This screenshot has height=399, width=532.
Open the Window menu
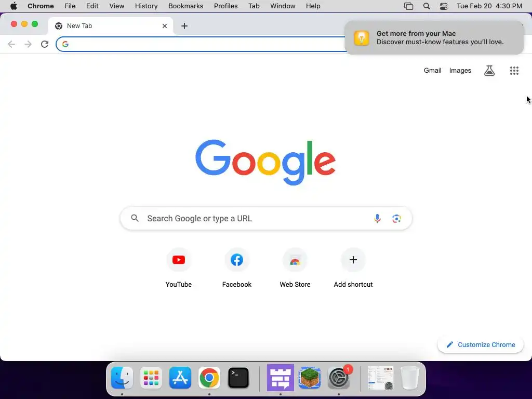[x=283, y=6]
